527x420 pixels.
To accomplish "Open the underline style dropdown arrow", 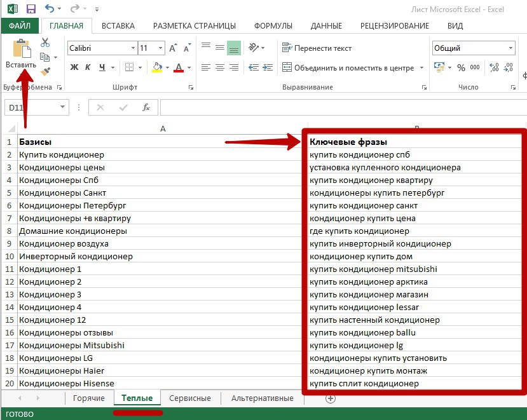I will (113, 67).
